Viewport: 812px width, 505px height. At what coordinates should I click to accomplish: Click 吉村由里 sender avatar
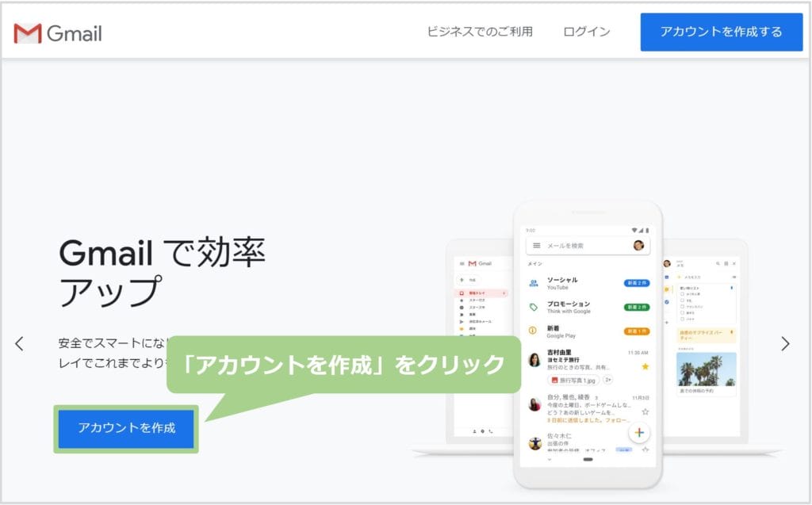click(534, 359)
